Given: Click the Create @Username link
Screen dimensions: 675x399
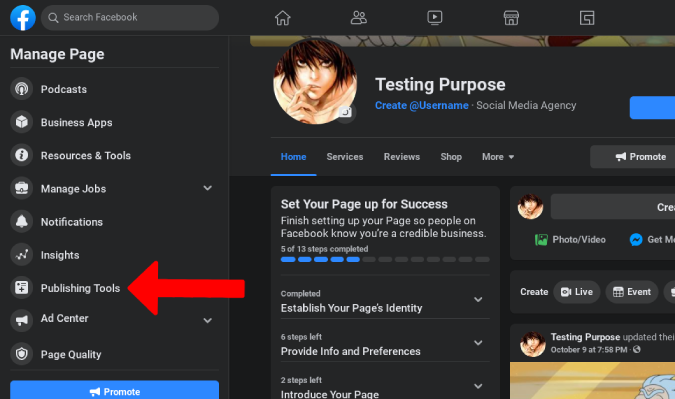Looking at the screenshot, I should coord(421,105).
